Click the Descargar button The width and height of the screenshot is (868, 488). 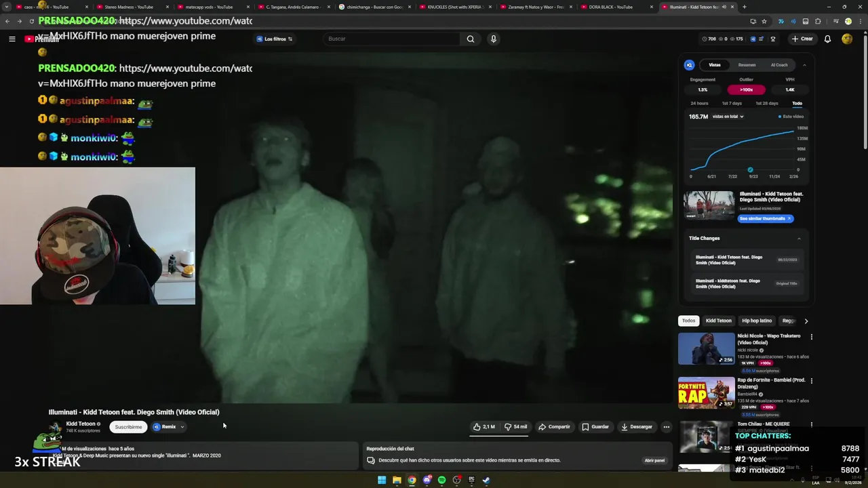[x=636, y=427]
